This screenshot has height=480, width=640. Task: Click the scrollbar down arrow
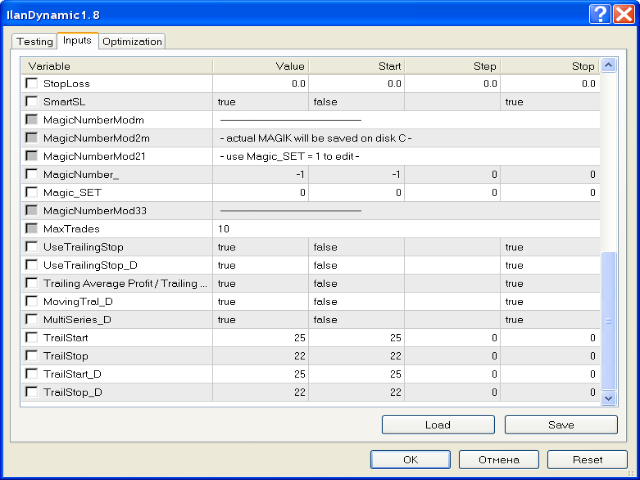(x=608, y=398)
